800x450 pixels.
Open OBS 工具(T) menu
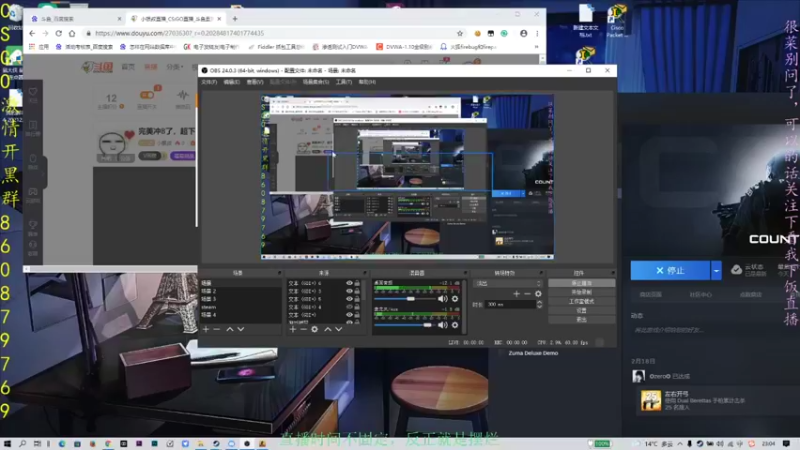(x=344, y=82)
